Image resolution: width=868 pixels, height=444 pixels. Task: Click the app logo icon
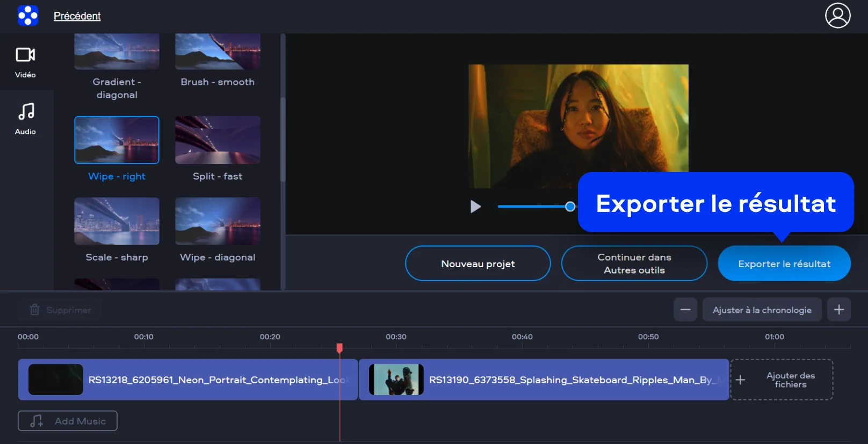click(28, 16)
